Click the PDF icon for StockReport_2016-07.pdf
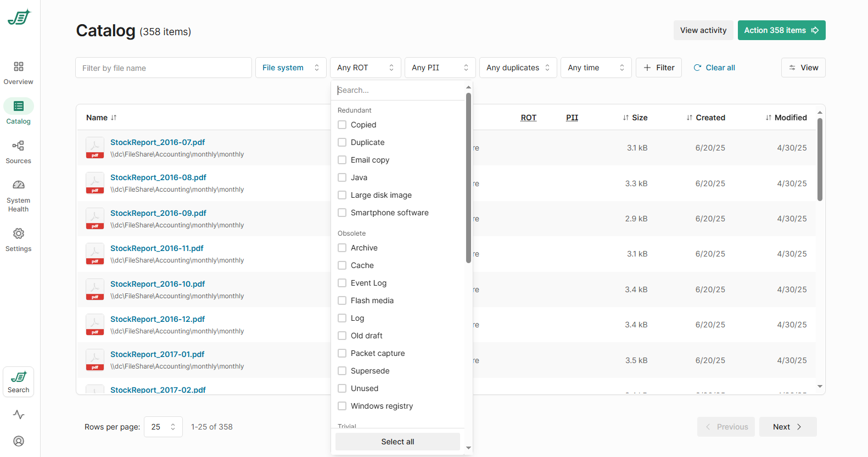This screenshot has width=868, height=457. 95,148
